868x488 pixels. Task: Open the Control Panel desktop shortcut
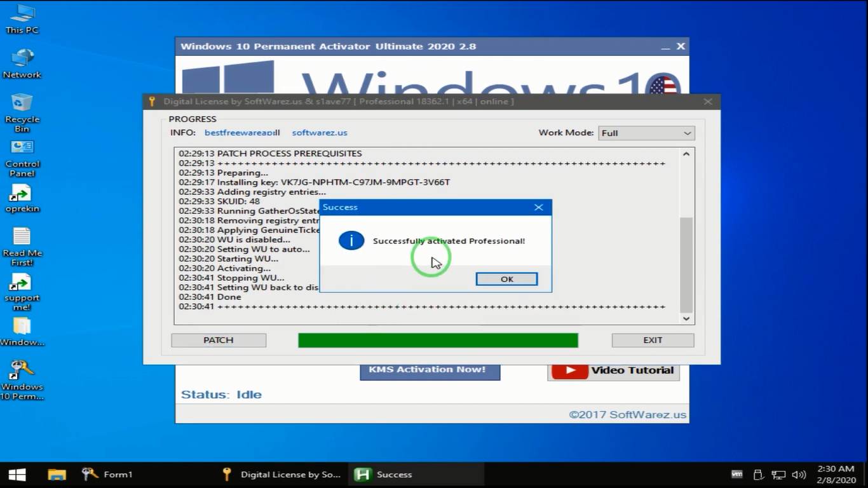pyautogui.click(x=22, y=158)
